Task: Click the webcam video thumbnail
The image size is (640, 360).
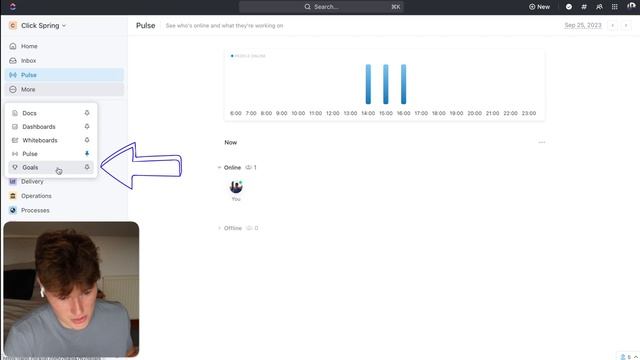Action: [71, 289]
